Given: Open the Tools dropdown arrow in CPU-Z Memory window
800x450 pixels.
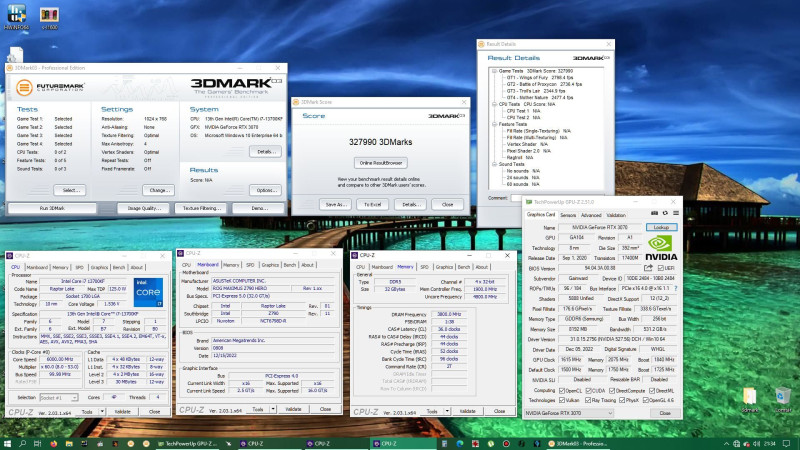Looking at the screenshot, I should 447,411.
